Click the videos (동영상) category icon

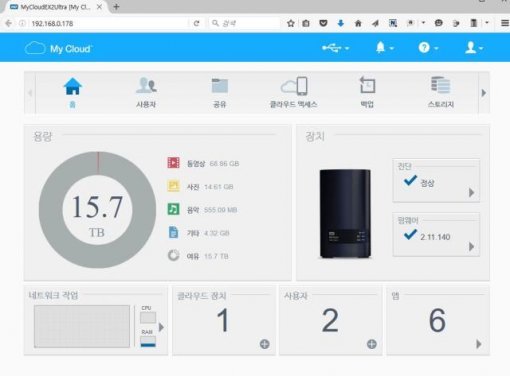(173, 163)
